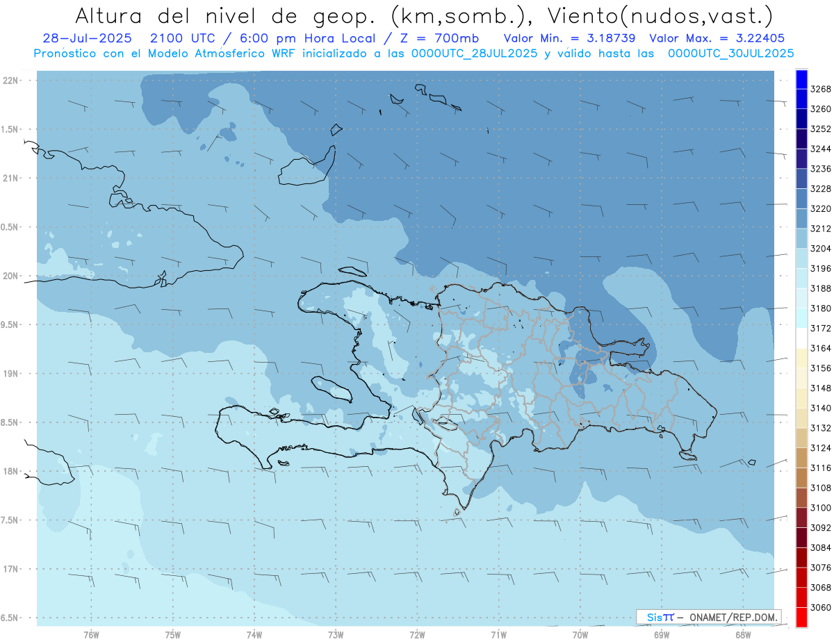Click the longitude label '70W'
The image size is (834, 644).
click(580, 634)
